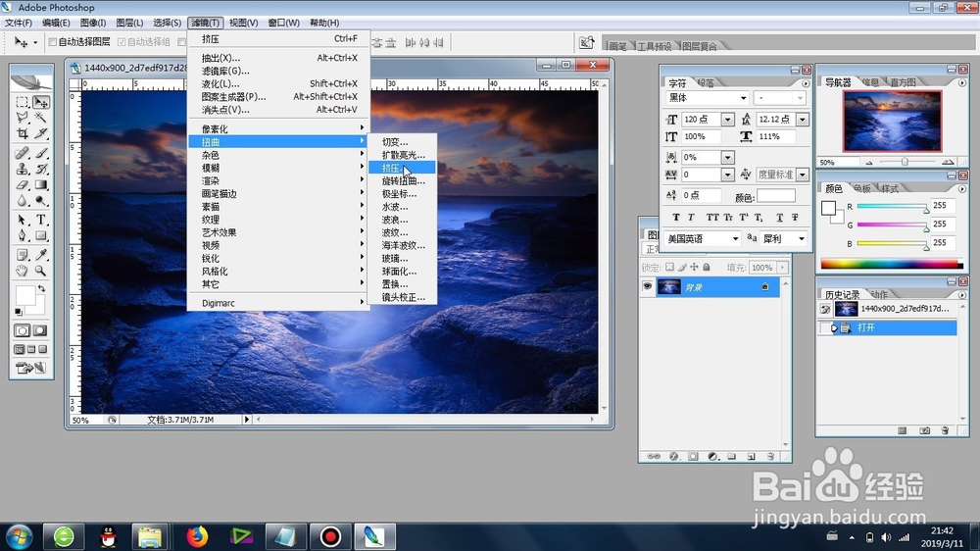This screenshot has height=551, width=980.
Task: Switch to the 色板 tab
Action: (x=862, y=188)
